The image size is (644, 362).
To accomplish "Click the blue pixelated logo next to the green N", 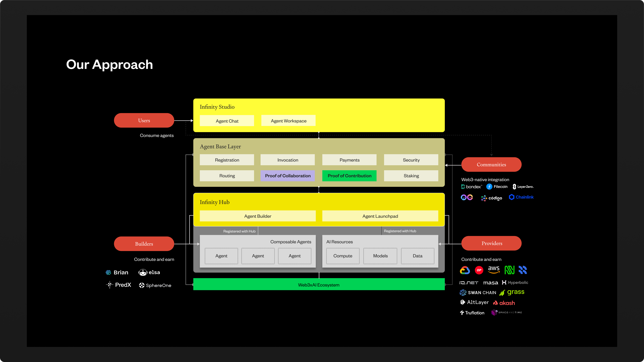I will pos(523,270).
